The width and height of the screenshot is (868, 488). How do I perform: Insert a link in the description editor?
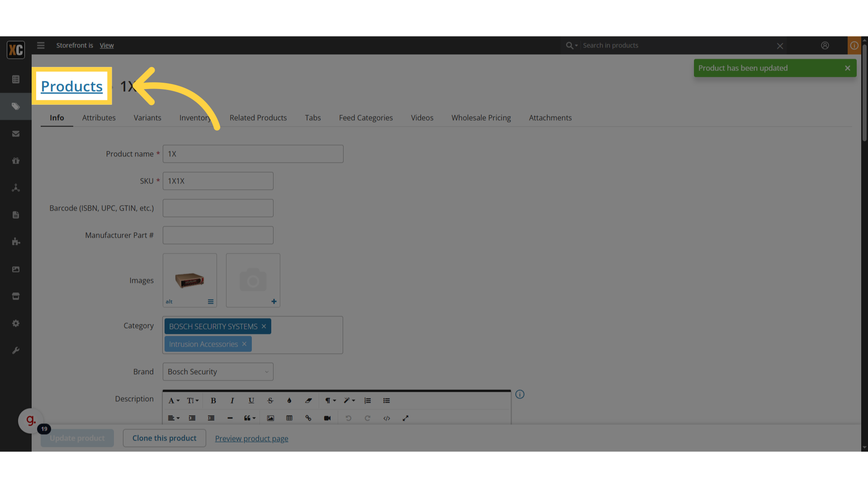pyautogui.click(x=308, y=418)
